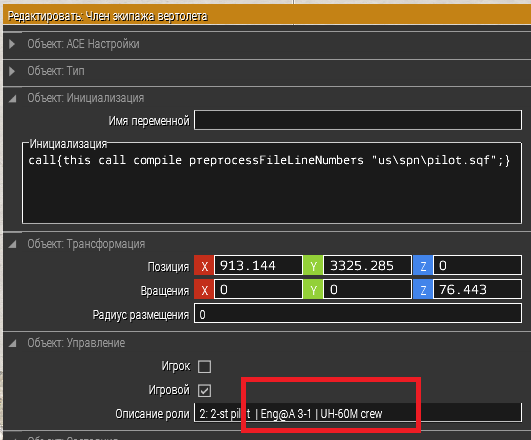Collapse the Объект: Управление section
Image resolution: width=531 pixels, height=440 pixels.
pos(13,343)
